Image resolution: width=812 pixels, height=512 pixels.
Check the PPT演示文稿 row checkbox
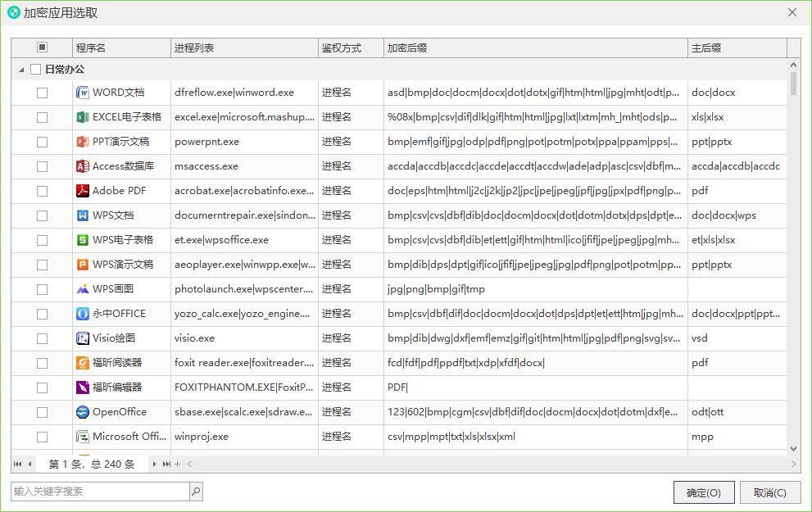coord(42,142)
